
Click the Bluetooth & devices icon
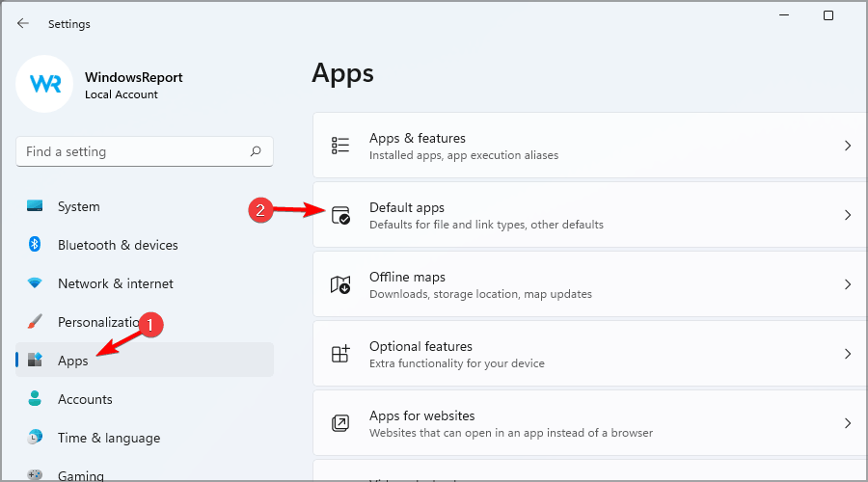(x=36, y=245)
